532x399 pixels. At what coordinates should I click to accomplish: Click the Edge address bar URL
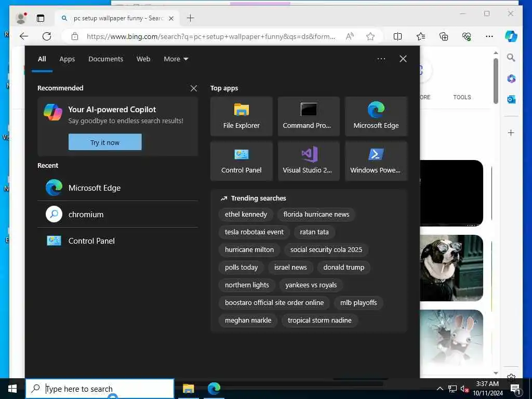211,36
